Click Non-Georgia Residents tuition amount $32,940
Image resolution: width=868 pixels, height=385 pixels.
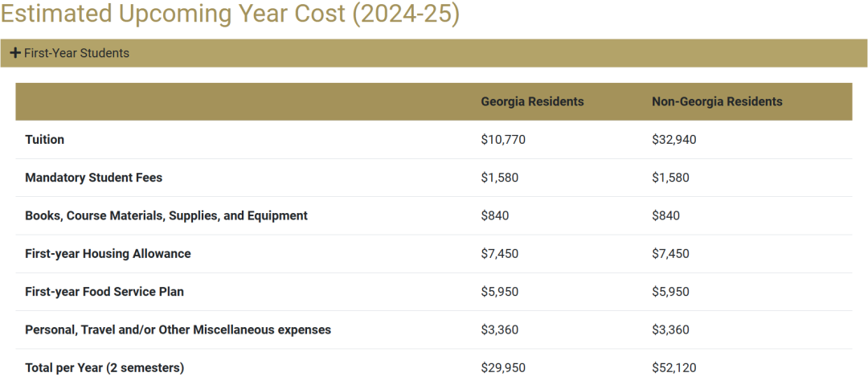[x=674, y=139]
